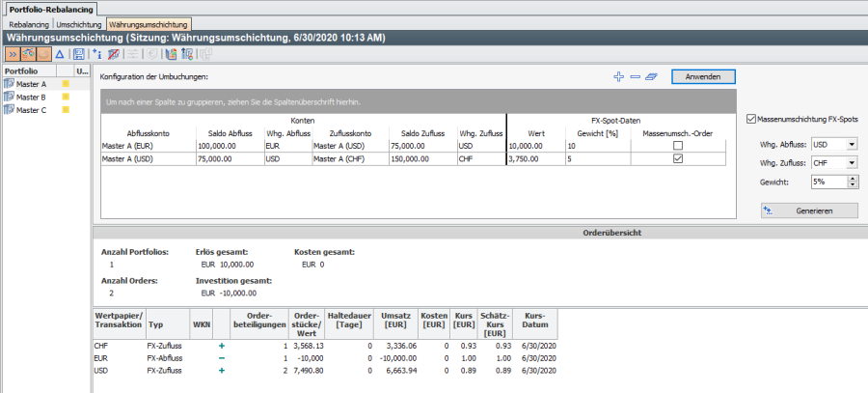Enable Massenumsch.-Order for the EUR row
868x393 pixels.
(677, 145)
